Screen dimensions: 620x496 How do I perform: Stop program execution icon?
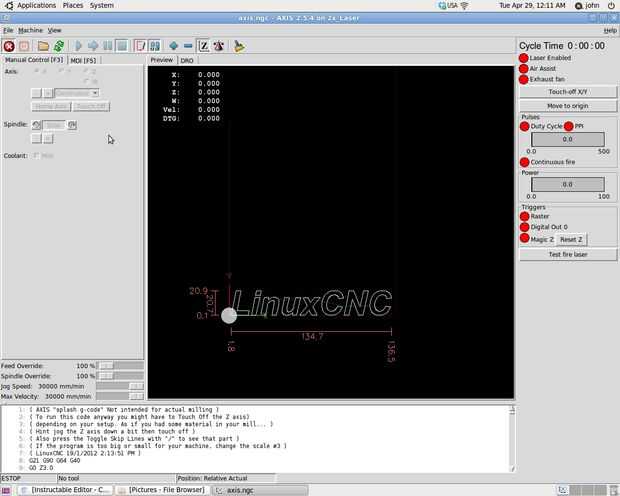[x=122, y=46]
